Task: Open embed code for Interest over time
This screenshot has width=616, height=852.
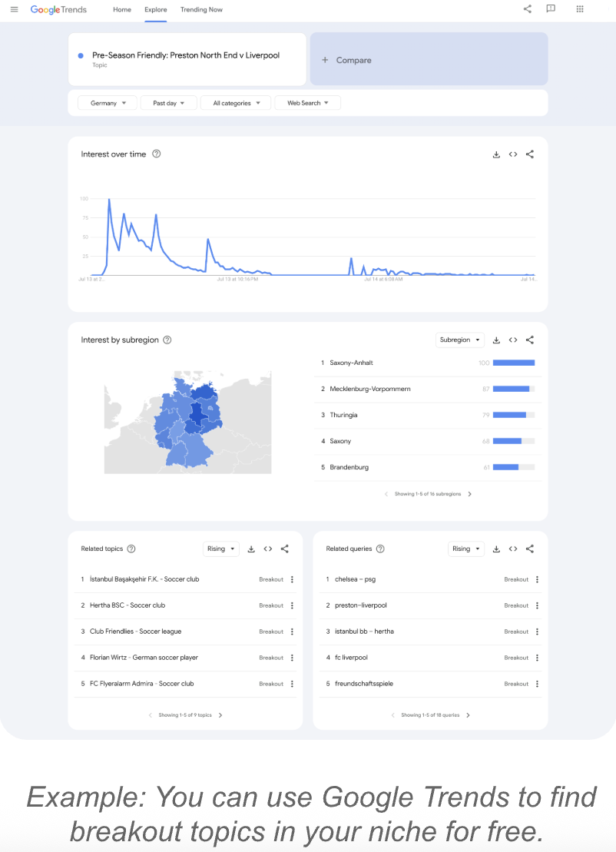Action: pos(513,154)
